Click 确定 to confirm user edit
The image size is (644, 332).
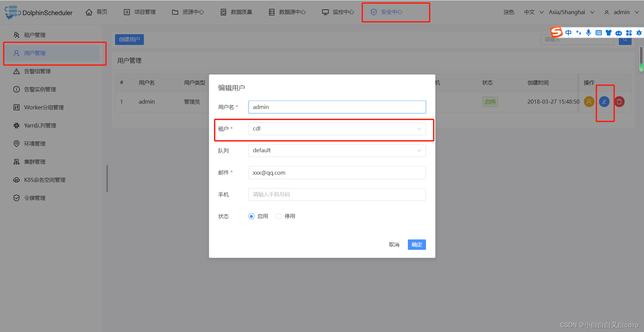(417, 245)
